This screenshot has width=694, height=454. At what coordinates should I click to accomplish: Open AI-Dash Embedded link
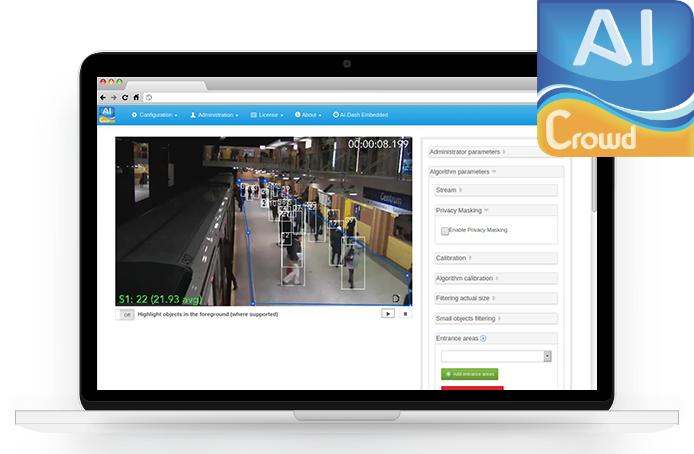[360, 115]
